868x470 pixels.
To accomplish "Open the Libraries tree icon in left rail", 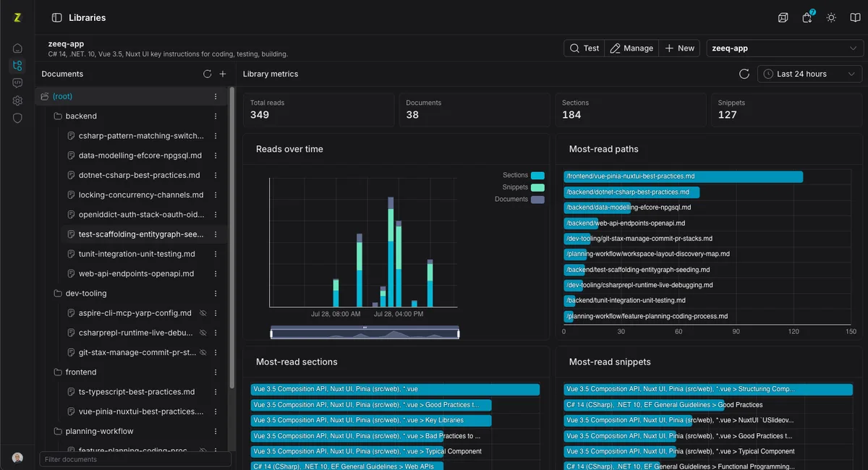I will 17,66.
